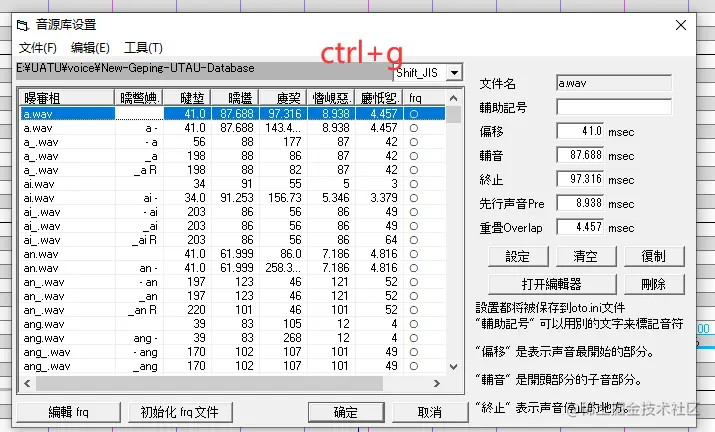The width and height of the screenshot is (715, 432).
Task: Click the list's vertical scrollbar down arrow
Action: [453, 367]
